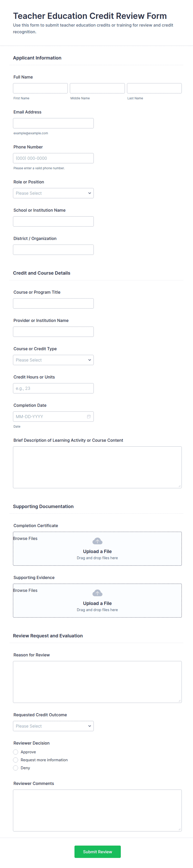Open the Requested Credit Outcome dropdown

53,726
